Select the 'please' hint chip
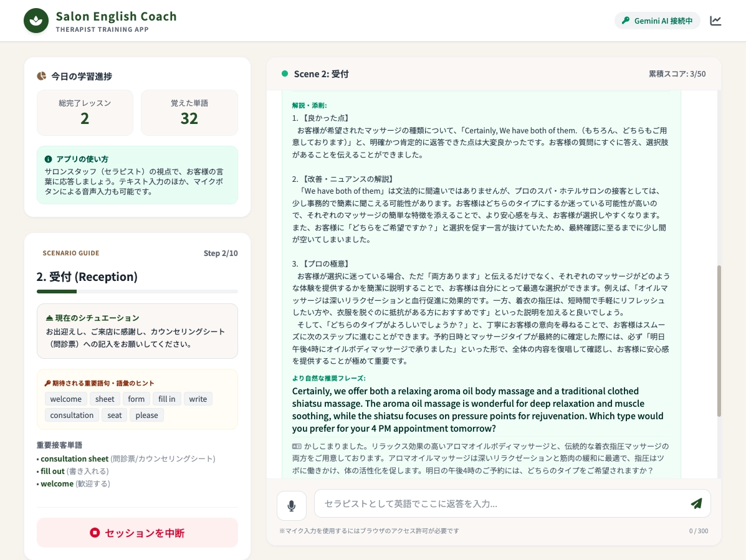 (x=146, y=415)
